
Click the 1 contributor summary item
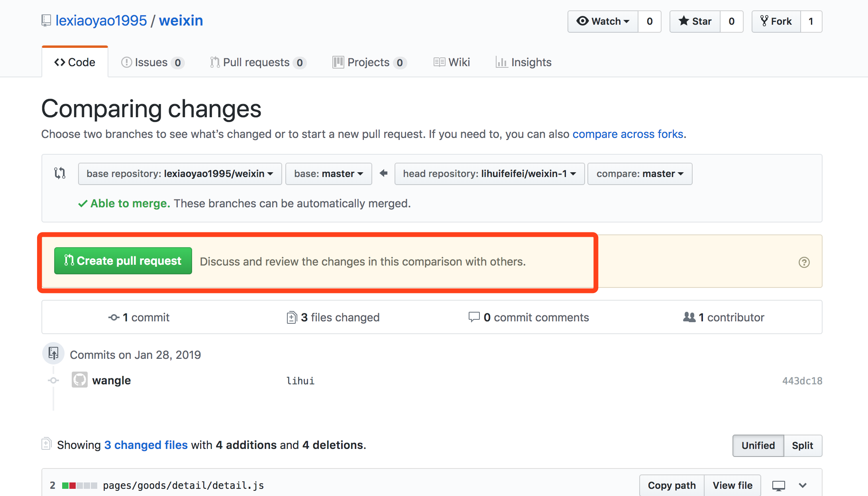click(x=724, y=317)
